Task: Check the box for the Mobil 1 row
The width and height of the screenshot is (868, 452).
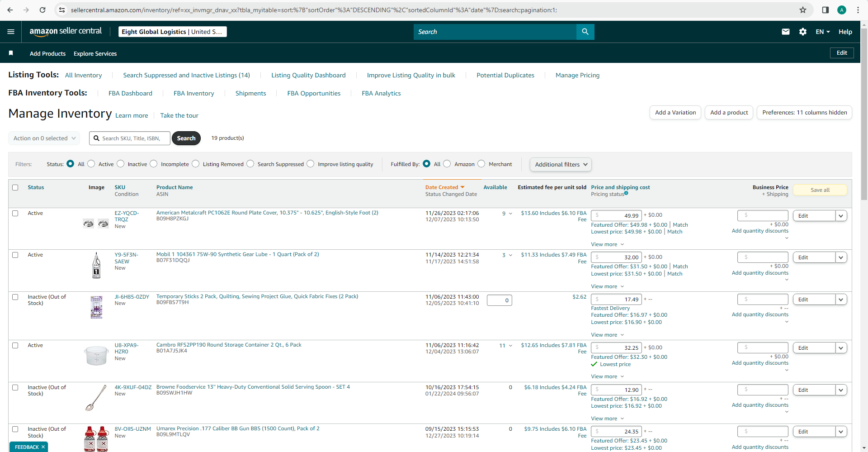Action: pos(15,255)
